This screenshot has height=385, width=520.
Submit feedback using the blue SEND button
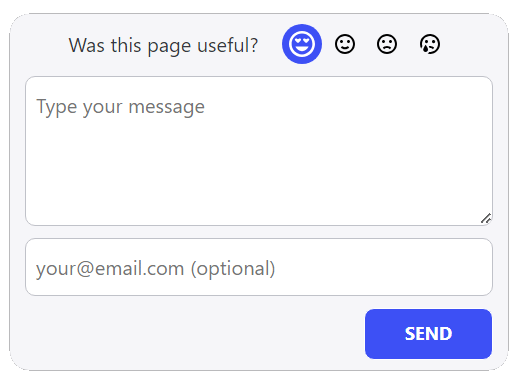pyautogui.click(x=428, y=334)
